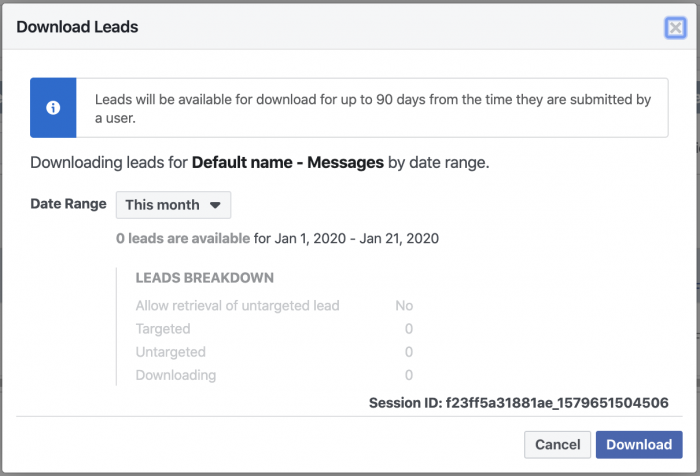Click the zero count next to Targeted
The height and width of the screenshot is (476, 700).
(x=408, y=329)
